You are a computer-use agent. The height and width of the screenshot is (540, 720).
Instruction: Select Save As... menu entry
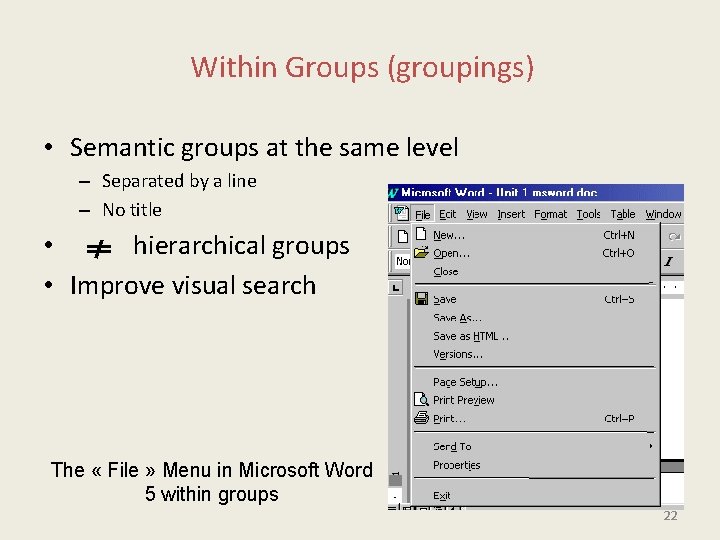[535, 318]
